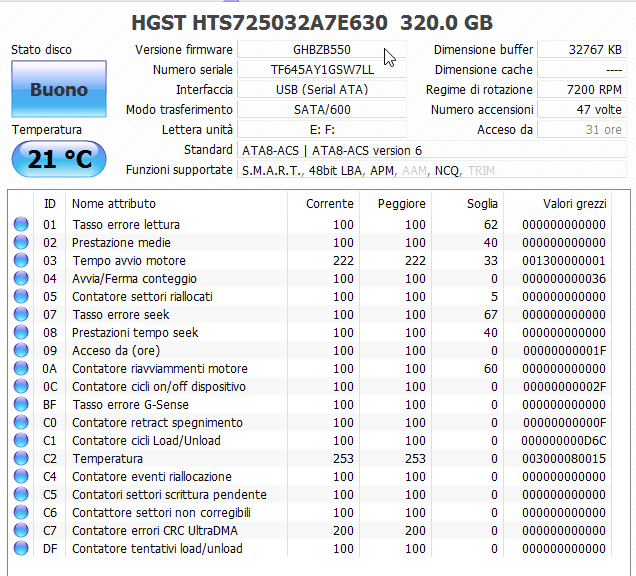Click current value 222 for motor spin-up time
Screen dimensions: 636x576
343,260
